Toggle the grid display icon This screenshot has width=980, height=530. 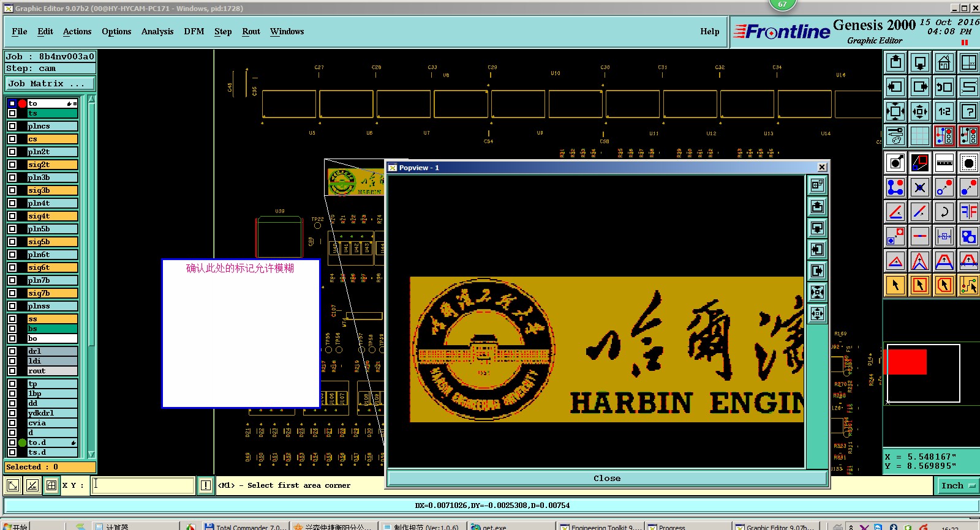(920, 136)
